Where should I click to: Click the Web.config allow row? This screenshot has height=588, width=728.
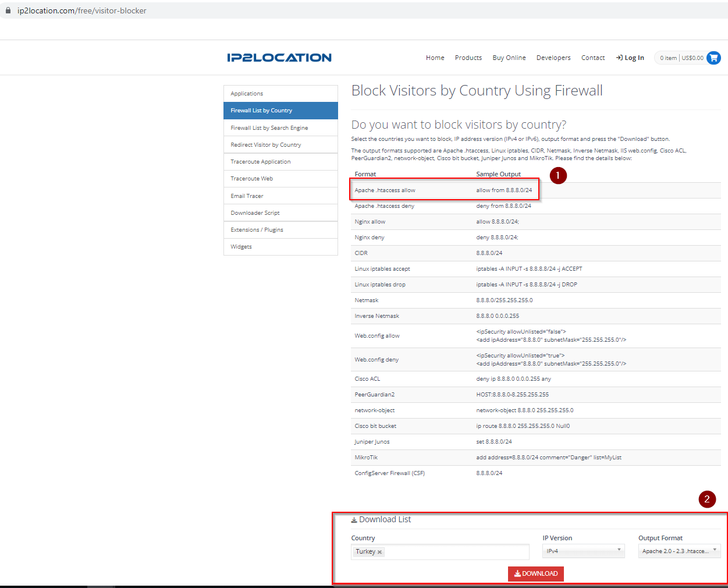click(x=536, y=336)
